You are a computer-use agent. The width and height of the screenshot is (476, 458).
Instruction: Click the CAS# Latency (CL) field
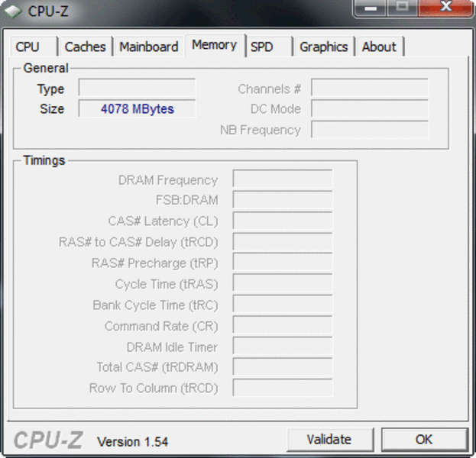pos(283,221)
